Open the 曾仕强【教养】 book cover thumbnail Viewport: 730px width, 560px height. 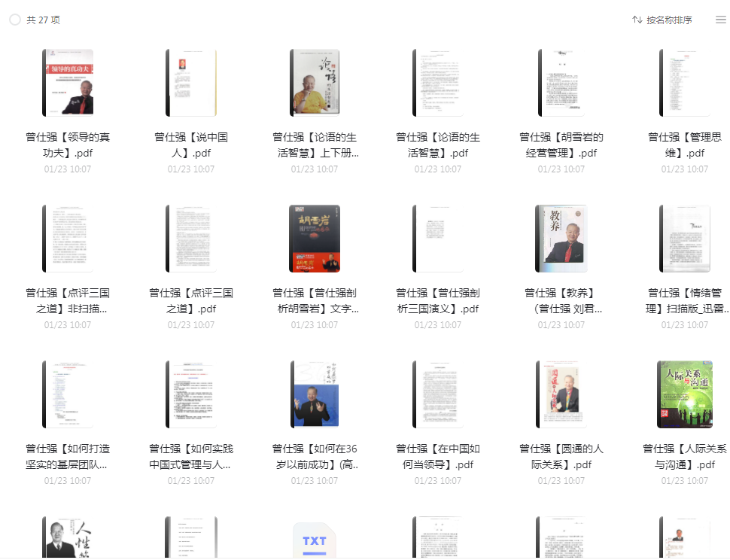561,239
